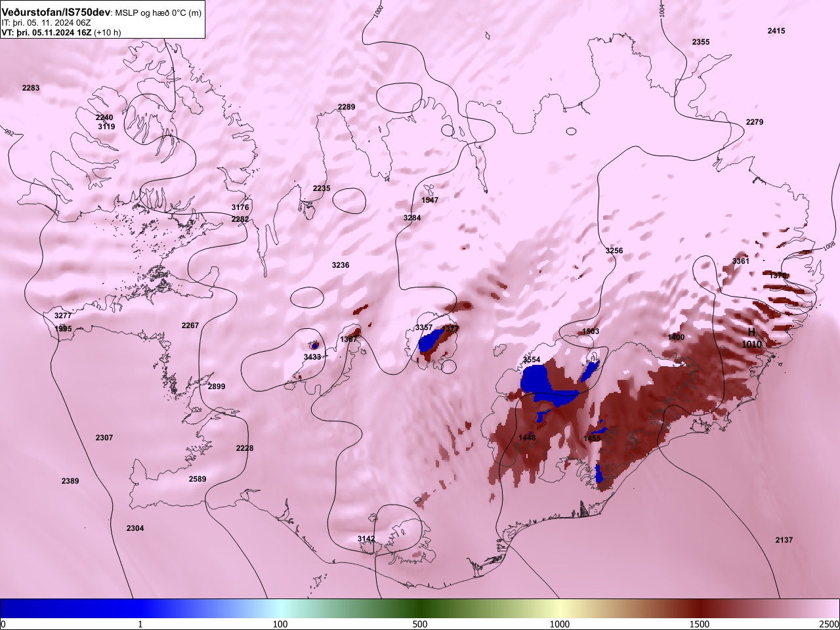
Task: Click the height label 2235
Action: [x=322, y=188]
